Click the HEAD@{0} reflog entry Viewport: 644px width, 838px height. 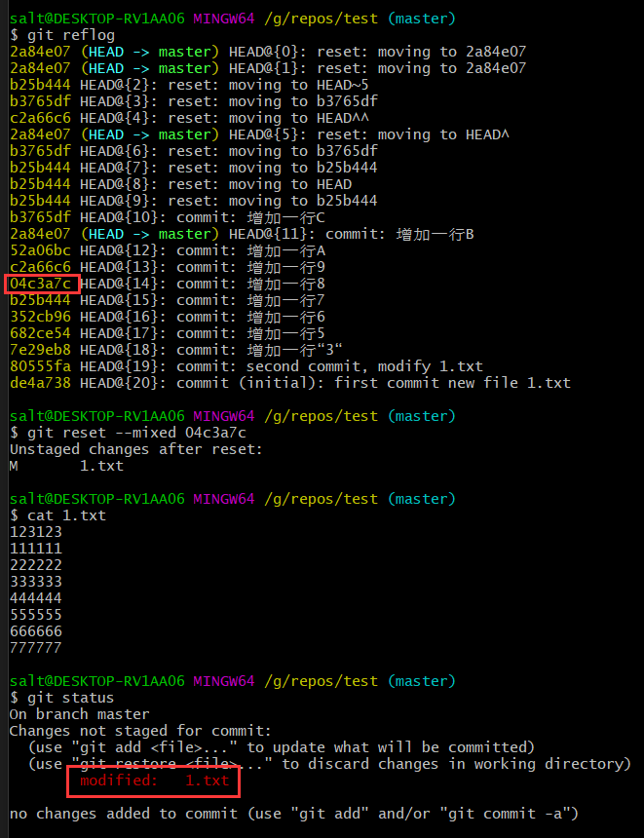[x=268, y=52]
